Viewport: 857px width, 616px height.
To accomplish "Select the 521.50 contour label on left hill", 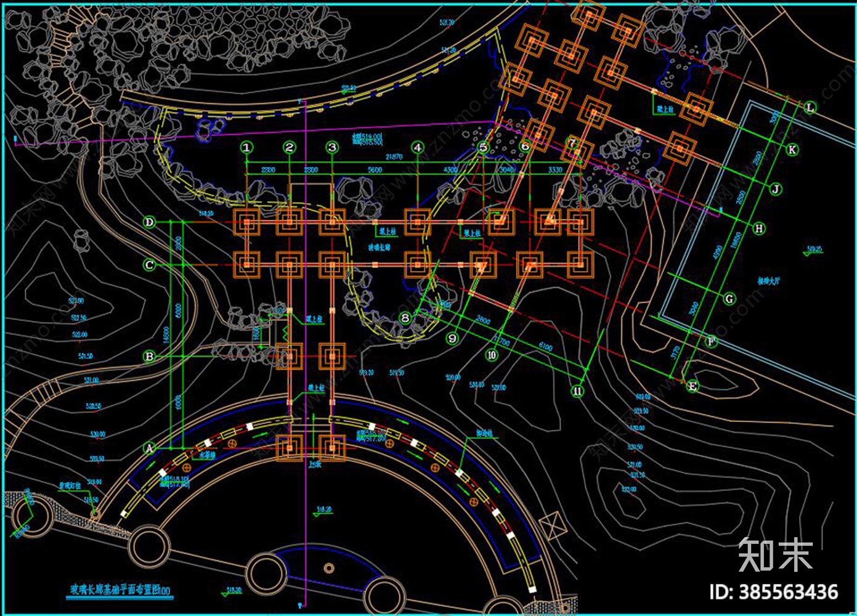I will pos(86,356).
